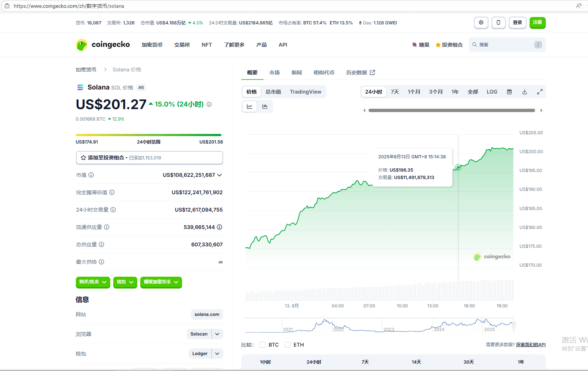The width and height of the screenshot is (588, 371).
Task: Switch chart to TradingView
Action: point(306,92)
